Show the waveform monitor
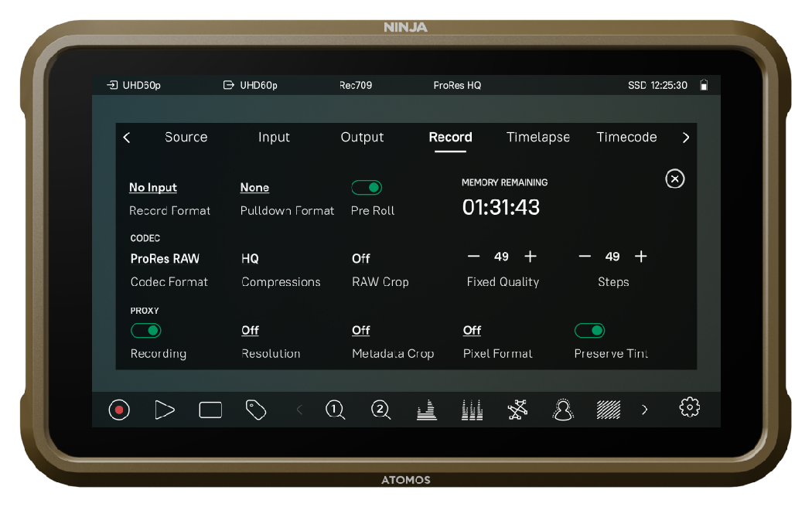Image resolution: width=812 pixels, height=507 pixels. tap(427, 410)
